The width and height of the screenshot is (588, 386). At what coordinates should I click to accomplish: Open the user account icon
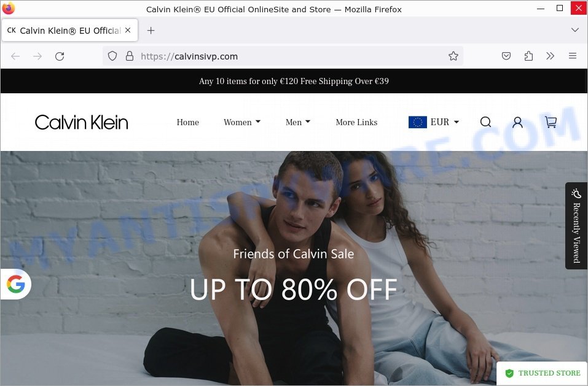tap(517, 122)
